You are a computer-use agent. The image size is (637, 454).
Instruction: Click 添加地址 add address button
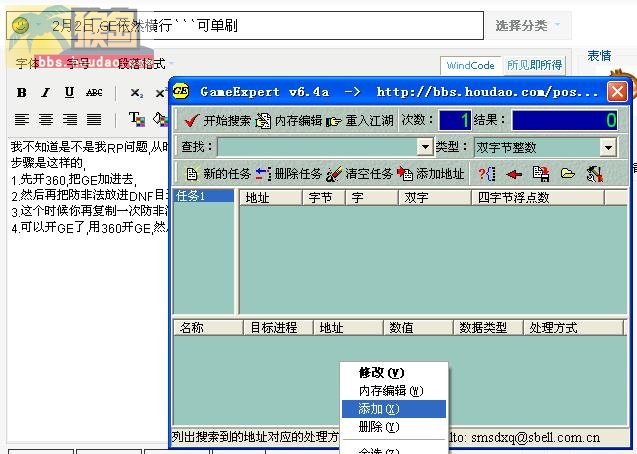tap(430, 174)
